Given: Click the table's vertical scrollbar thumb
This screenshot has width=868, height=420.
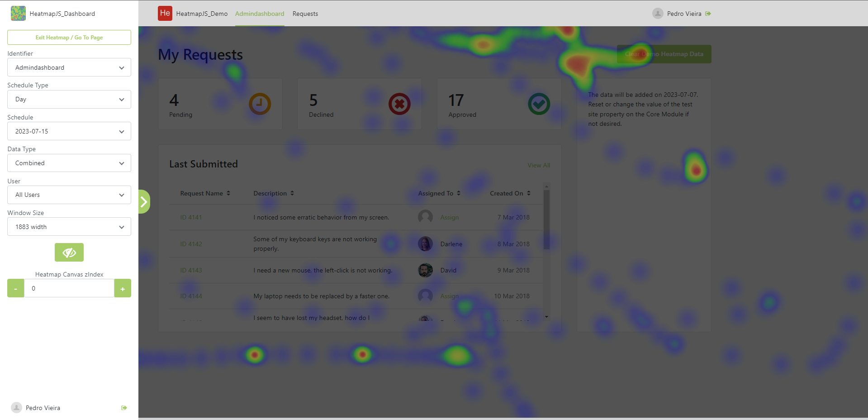Looking at the screenshot, I should pos(546,220).
